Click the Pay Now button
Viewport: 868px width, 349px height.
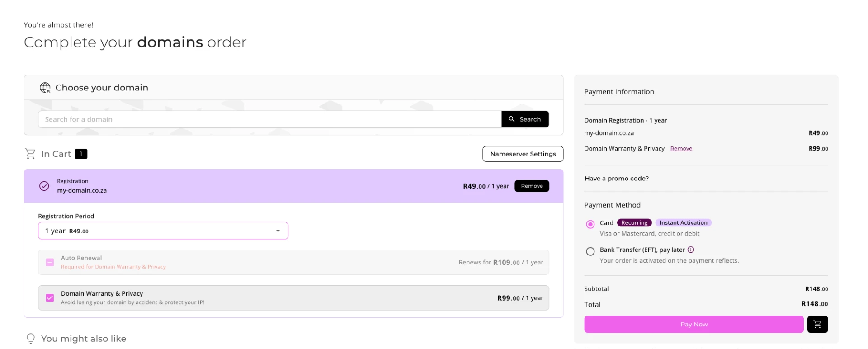pyautogui.click(x=694, y=324)
